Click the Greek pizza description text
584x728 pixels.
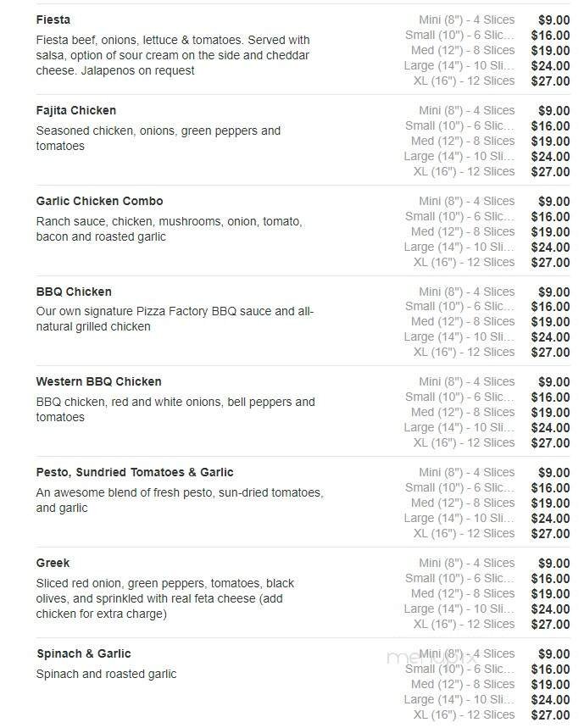[x=165, y=598]
